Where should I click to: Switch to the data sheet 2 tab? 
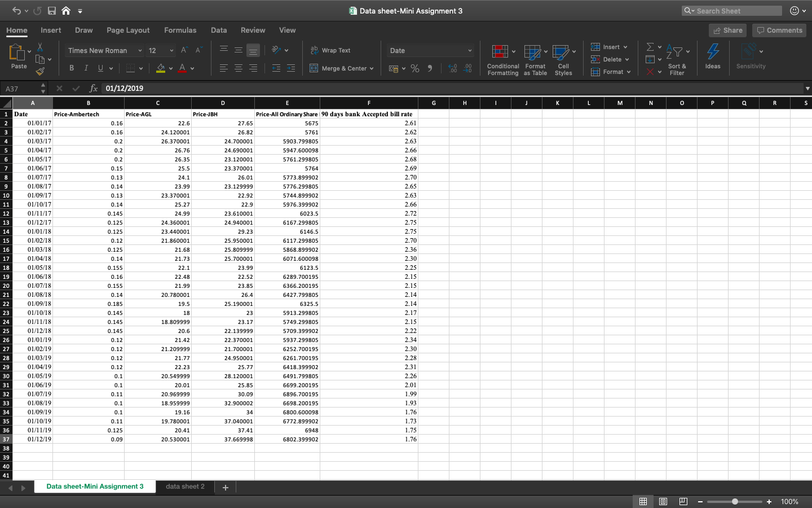tap(185, 487)
